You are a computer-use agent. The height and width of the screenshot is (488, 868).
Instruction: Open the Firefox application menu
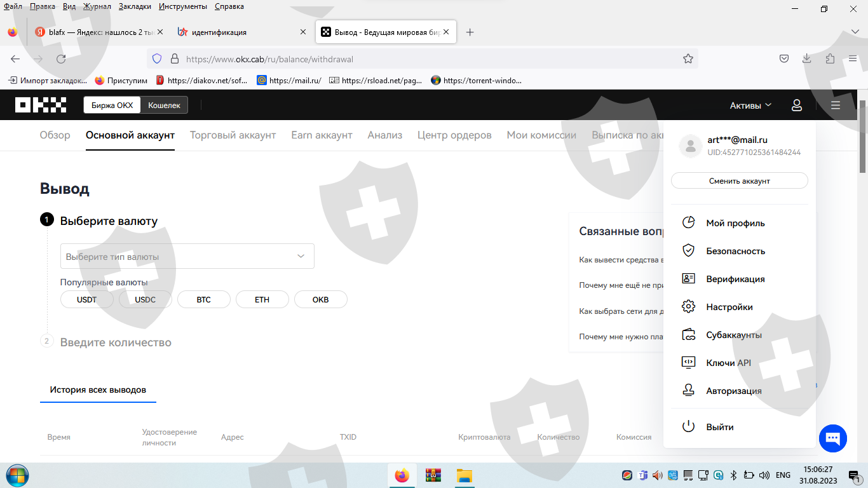tap(853, 59)
